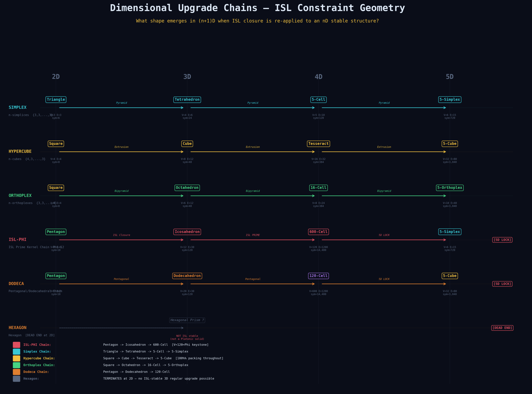Select the [DEAD END] badge
The image size is (532, 394).
point(502,328)
